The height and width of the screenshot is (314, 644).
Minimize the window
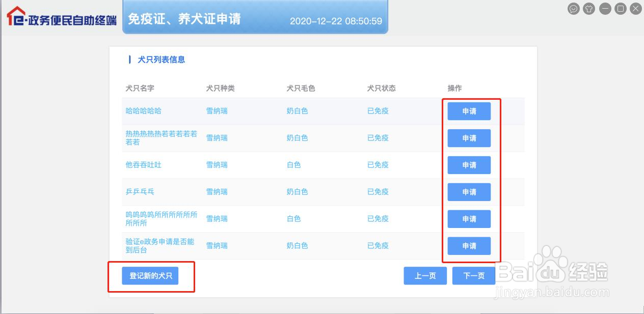click(x=605, y=9)
